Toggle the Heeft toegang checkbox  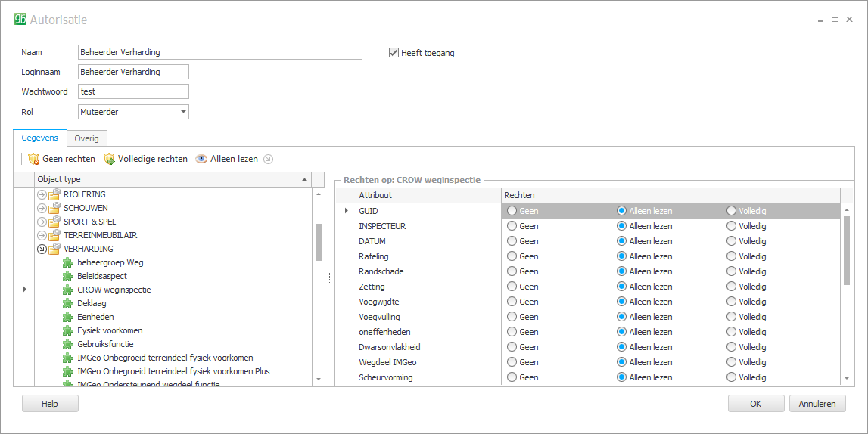pos(394,53)
